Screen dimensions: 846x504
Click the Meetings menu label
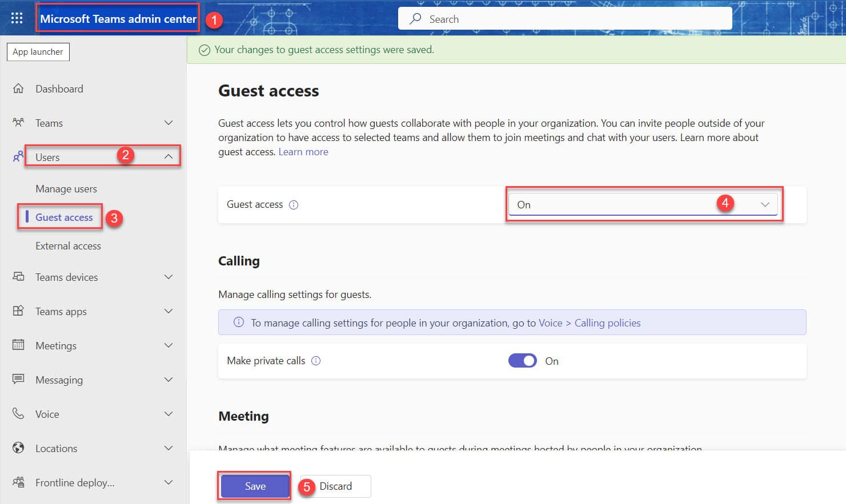click(56, 346)
